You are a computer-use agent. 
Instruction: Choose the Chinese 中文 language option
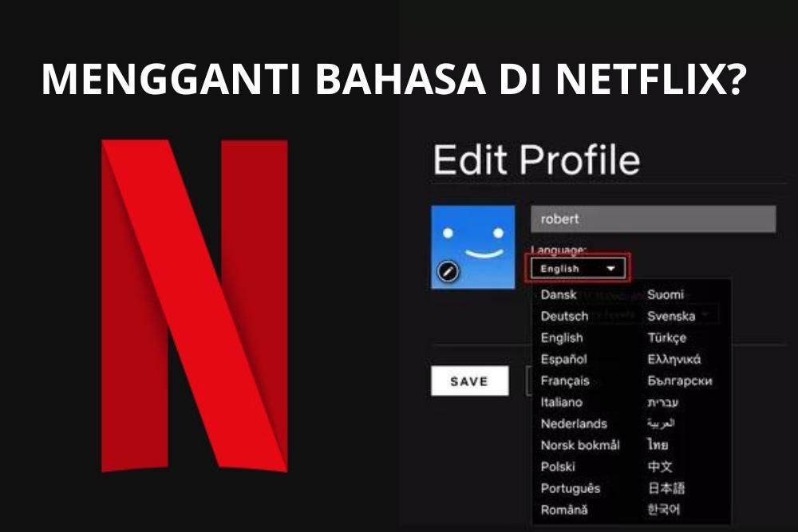coord(660,467)
